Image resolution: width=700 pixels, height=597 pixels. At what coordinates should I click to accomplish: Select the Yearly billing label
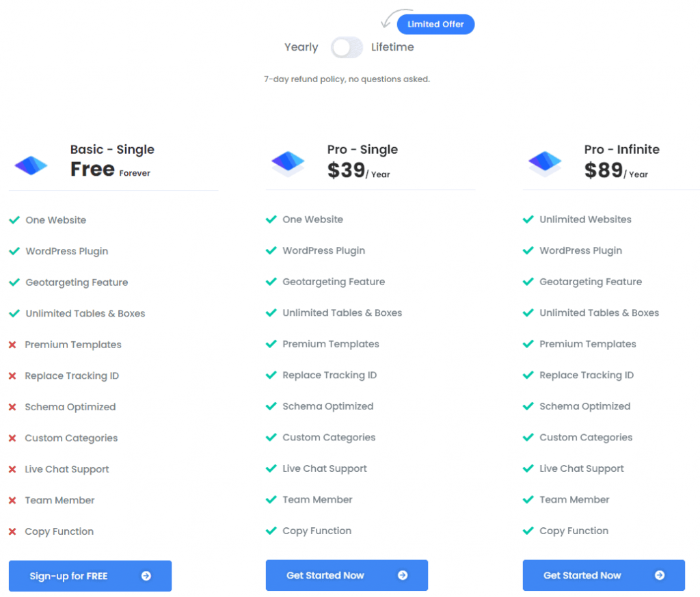[x=301, y=47]
